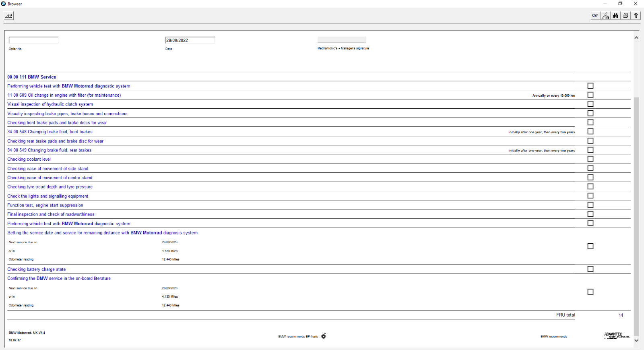Click the BP fuels logo in footer
This screenshot has width=644, height=350.
pyautogui.click(x=324, y=336)
